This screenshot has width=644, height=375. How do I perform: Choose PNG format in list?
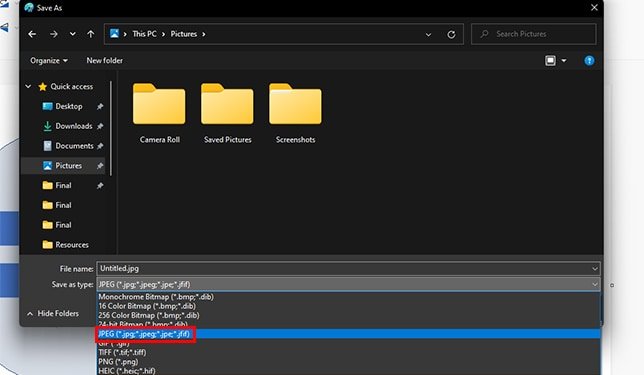pos(349,362)
